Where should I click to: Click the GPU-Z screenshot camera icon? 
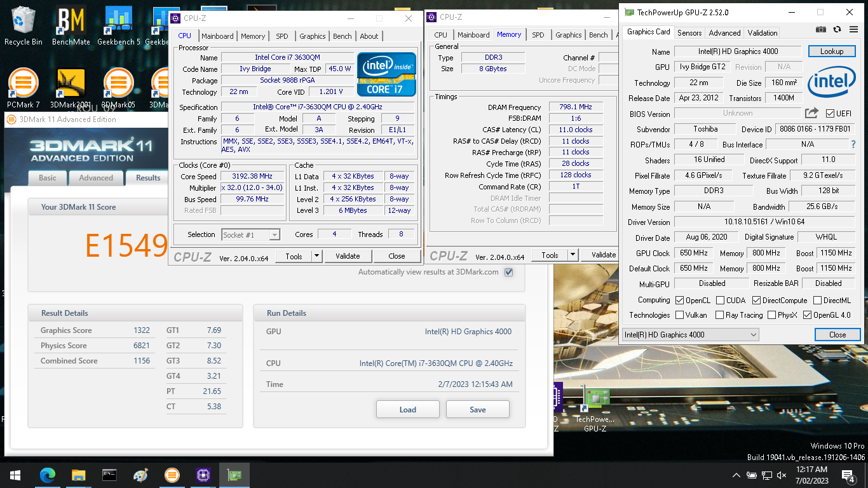[x=821, y=29]
